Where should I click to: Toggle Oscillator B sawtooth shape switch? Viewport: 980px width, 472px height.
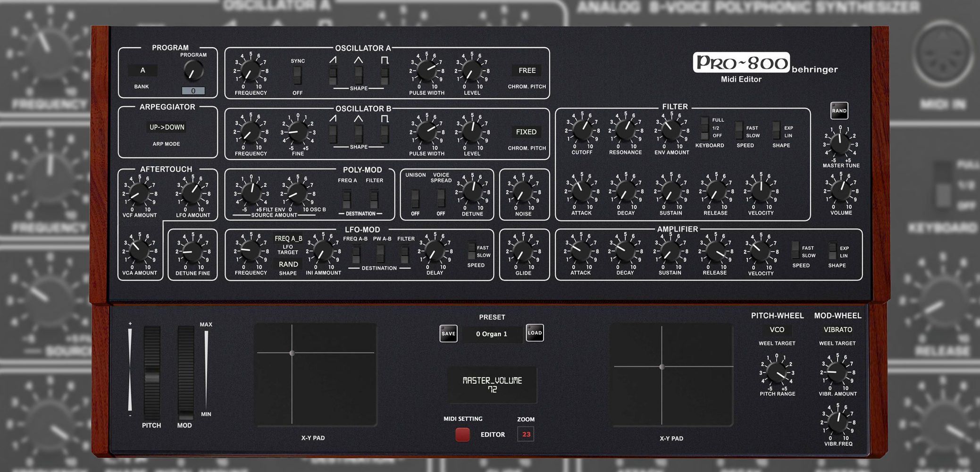(x=333, y=134)
